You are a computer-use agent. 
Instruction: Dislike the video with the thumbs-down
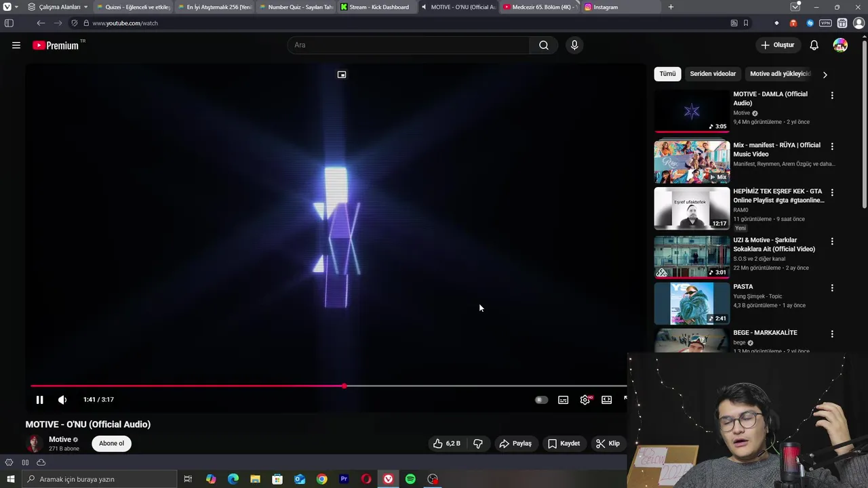[478, 443]
